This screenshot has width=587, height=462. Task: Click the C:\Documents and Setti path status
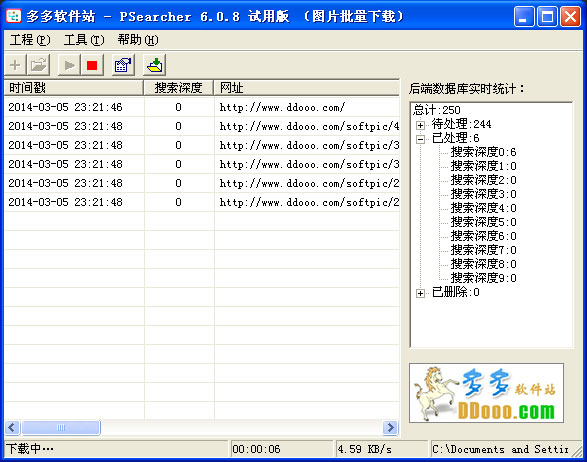pos(500,449)
